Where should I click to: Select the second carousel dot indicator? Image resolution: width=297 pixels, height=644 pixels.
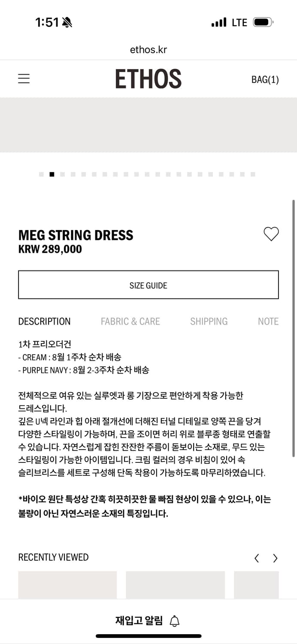coord(52,174)
